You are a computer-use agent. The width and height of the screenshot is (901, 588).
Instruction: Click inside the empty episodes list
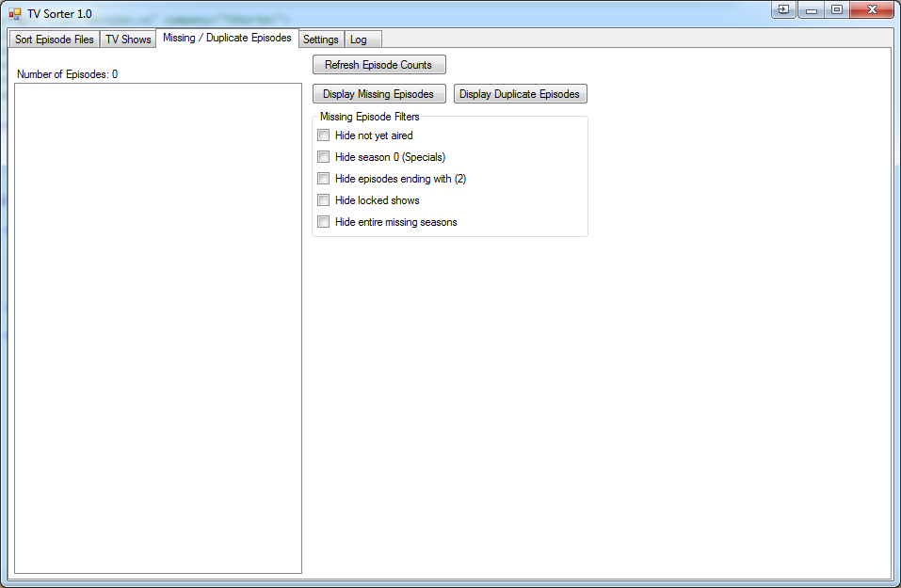[x=157, y=329]
